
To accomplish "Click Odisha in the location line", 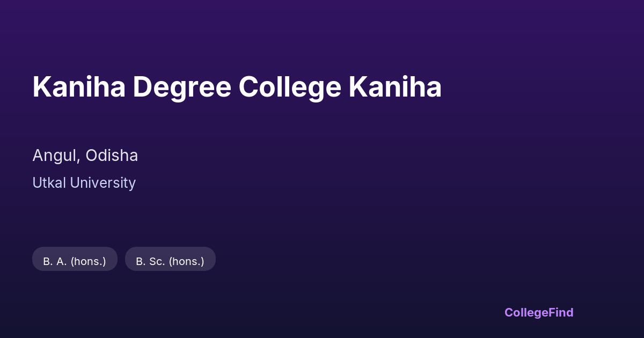I will 112,156.
